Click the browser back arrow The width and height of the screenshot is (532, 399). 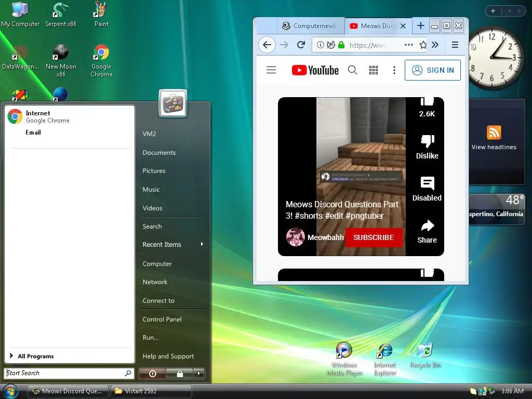pyautogui.click(x=267, y=45)
